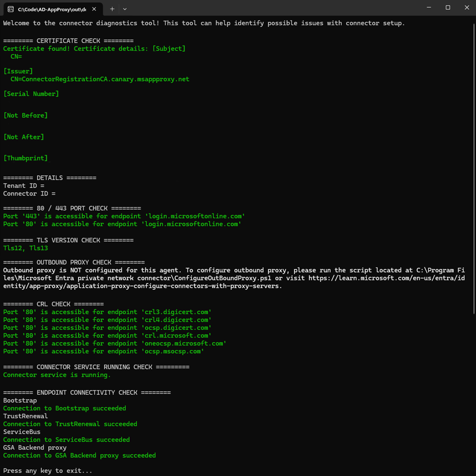Click the '[Thumbprint]' label
This screenshot has width=476, height=476.
point(25,158)
